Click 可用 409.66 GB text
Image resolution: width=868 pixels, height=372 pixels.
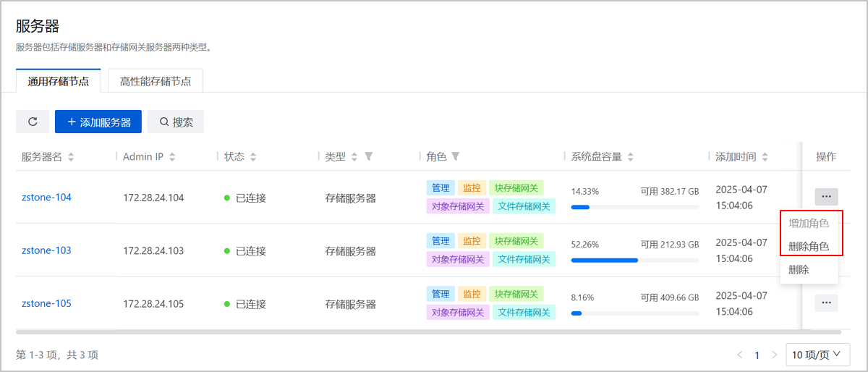point(670,297)
